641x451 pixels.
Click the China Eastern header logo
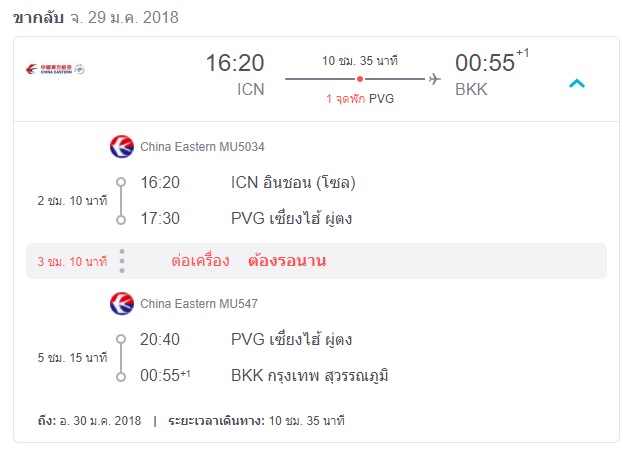[55, 69]
